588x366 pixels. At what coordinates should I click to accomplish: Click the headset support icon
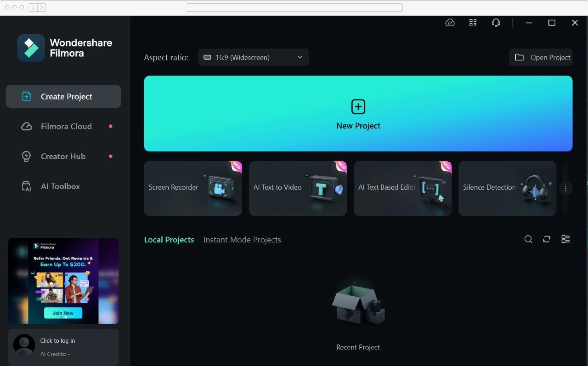pos(496,22)
